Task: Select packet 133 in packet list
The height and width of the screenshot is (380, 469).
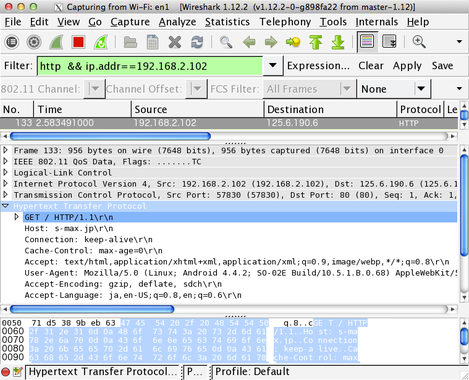Action: [229, 123]
